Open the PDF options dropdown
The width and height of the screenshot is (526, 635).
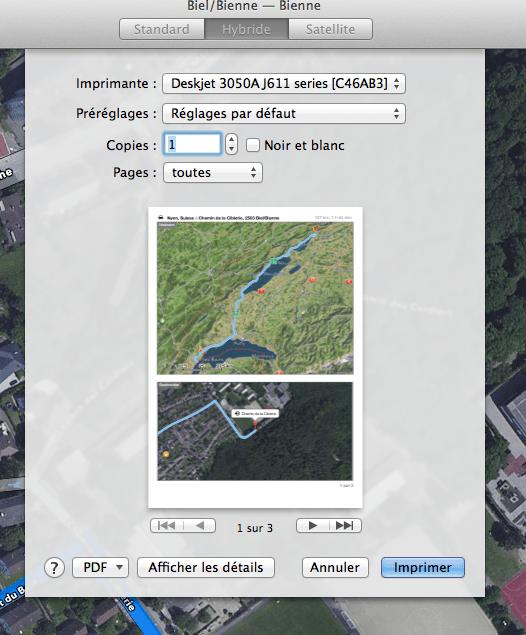click(x=100, y=567)
